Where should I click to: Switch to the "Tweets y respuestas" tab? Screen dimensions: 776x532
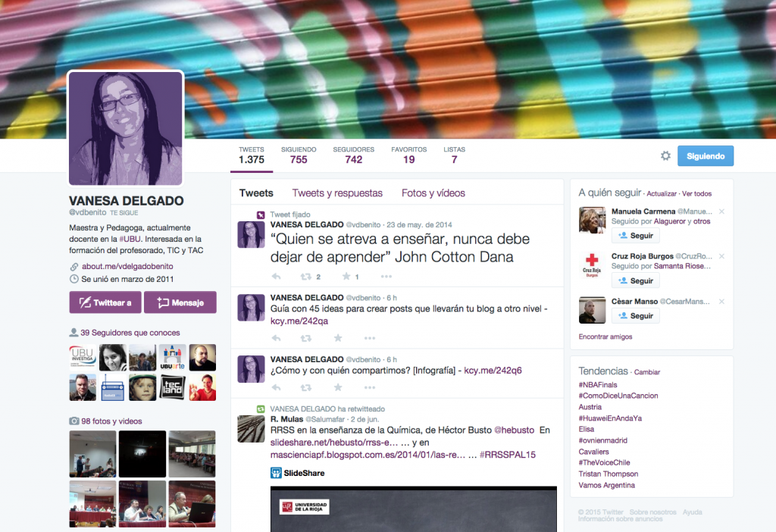pyautogui.click(x=337, y=192)
